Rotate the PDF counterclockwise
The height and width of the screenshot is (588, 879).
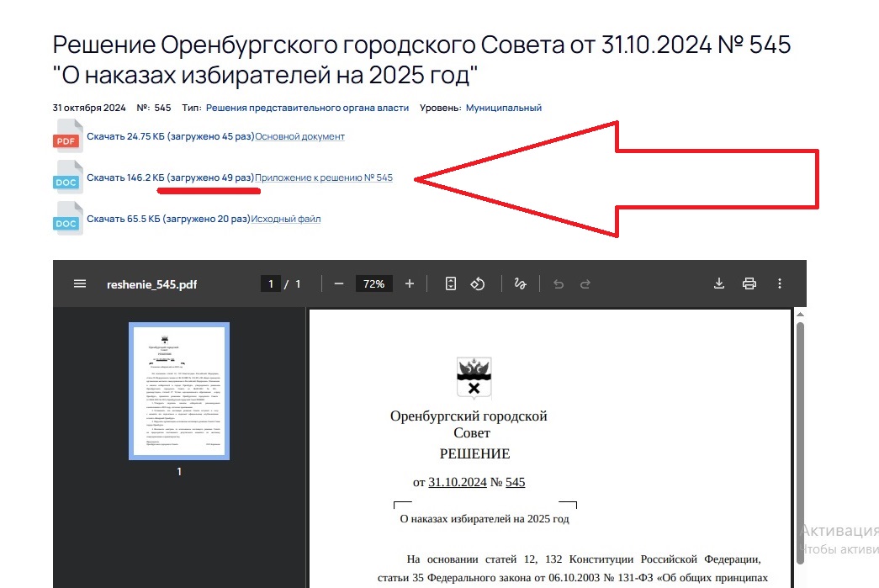[478, 284]
